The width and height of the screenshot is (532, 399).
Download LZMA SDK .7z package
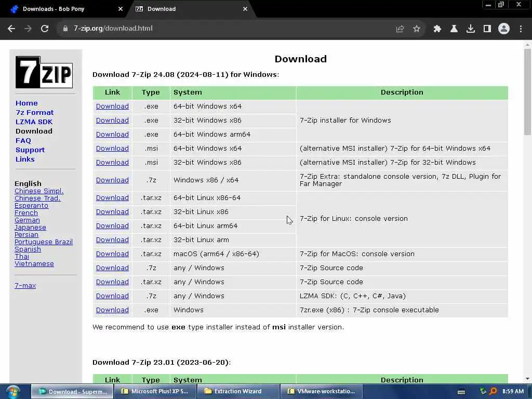coord(112,296)
